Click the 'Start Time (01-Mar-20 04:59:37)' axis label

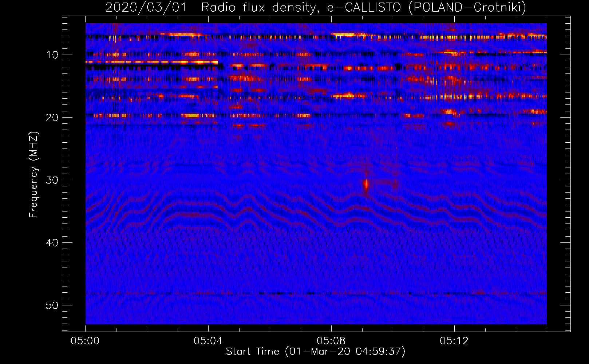pyautogui.click(x=316, y=352)
